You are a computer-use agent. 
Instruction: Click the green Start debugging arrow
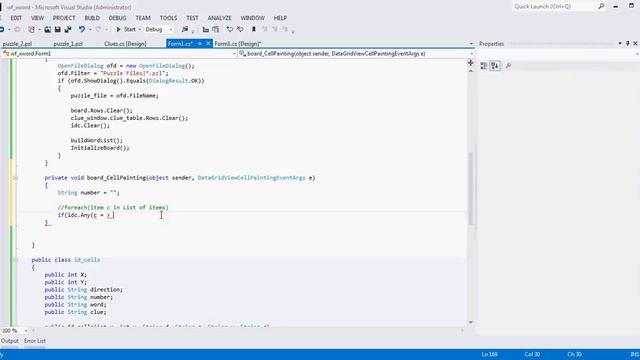118,29
